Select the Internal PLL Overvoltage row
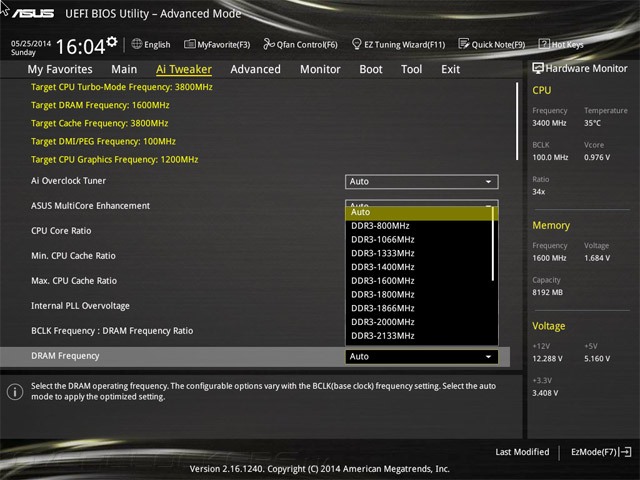 coord(80,306)
